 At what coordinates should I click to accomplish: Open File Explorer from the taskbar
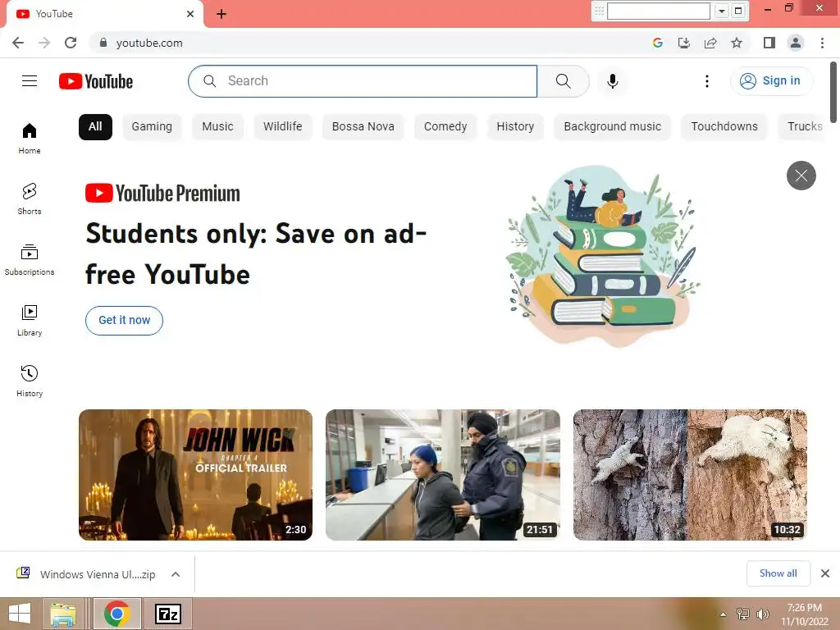pos(63,614)
